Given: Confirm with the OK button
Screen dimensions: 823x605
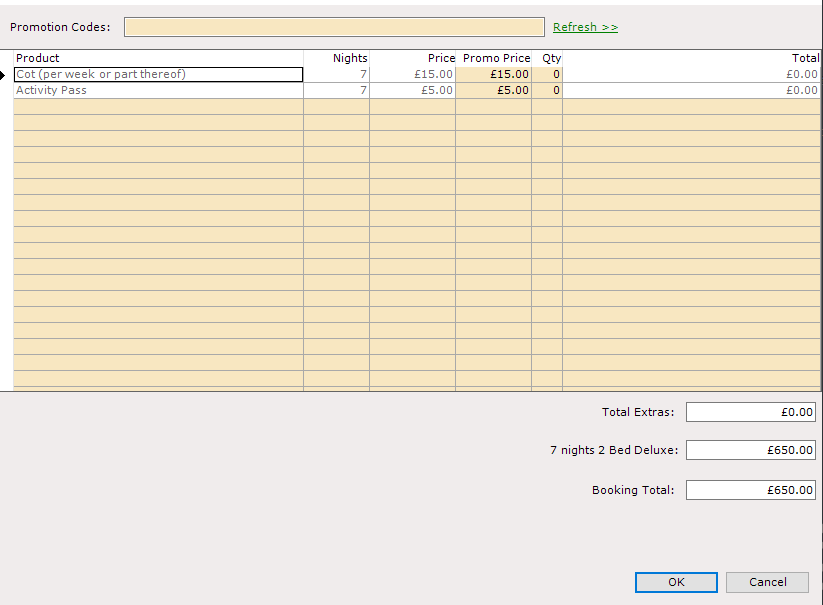Looking at the screenshot, I should tap(676, 582).
